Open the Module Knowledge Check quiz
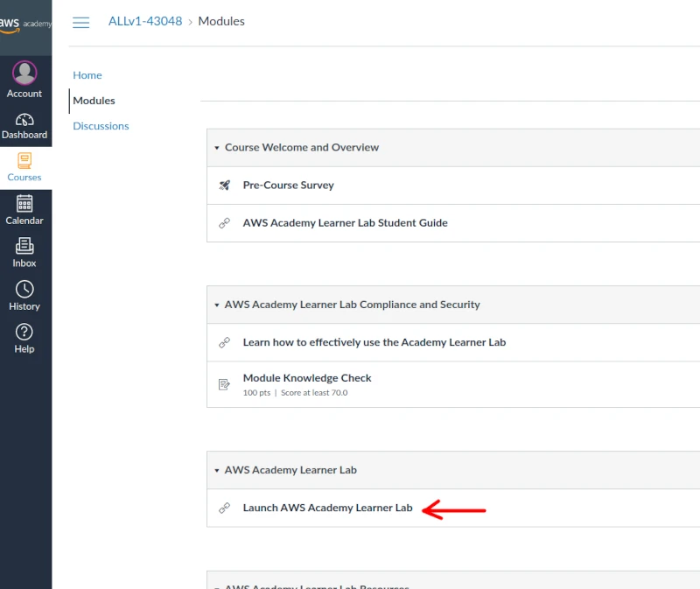This screenshot has height=589, width=700. (x=307, y=378)
